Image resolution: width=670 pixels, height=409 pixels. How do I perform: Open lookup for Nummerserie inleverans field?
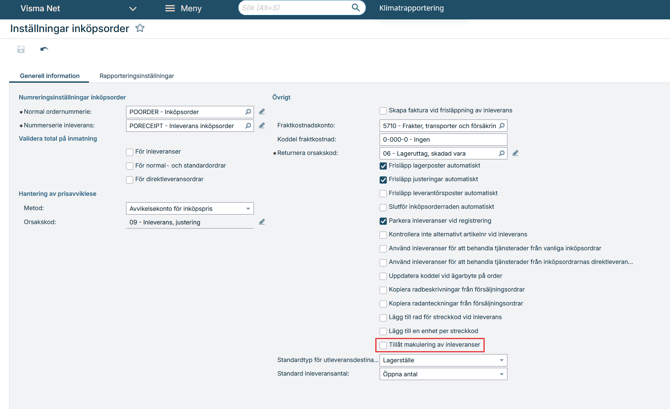(x=248, y=126)
